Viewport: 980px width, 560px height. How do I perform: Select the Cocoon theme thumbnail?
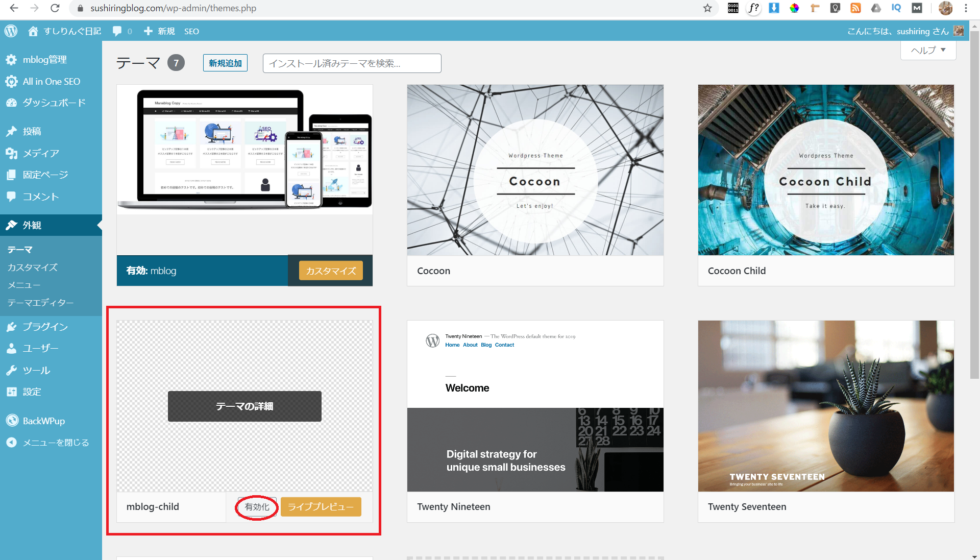(x=535, y=170)
